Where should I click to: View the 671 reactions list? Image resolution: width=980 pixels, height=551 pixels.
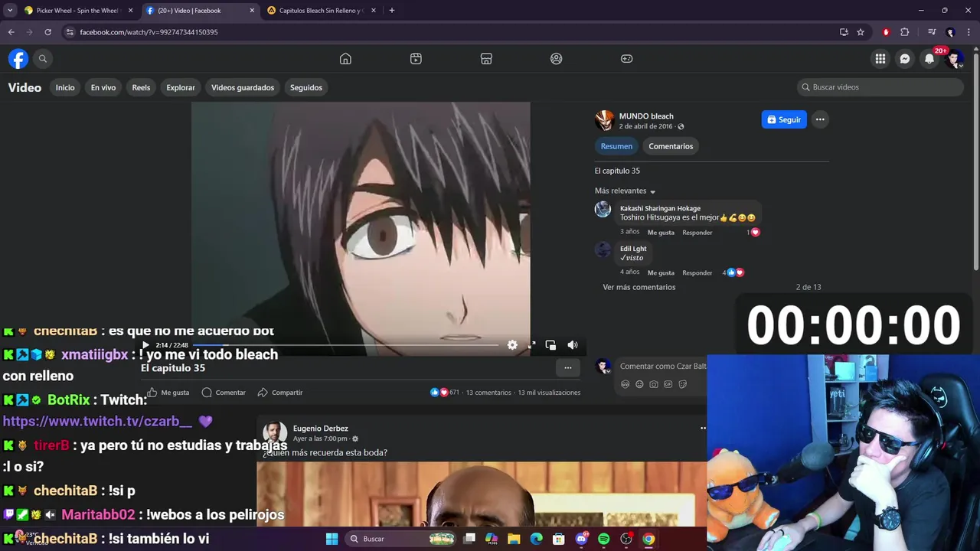tap(445, 393)
